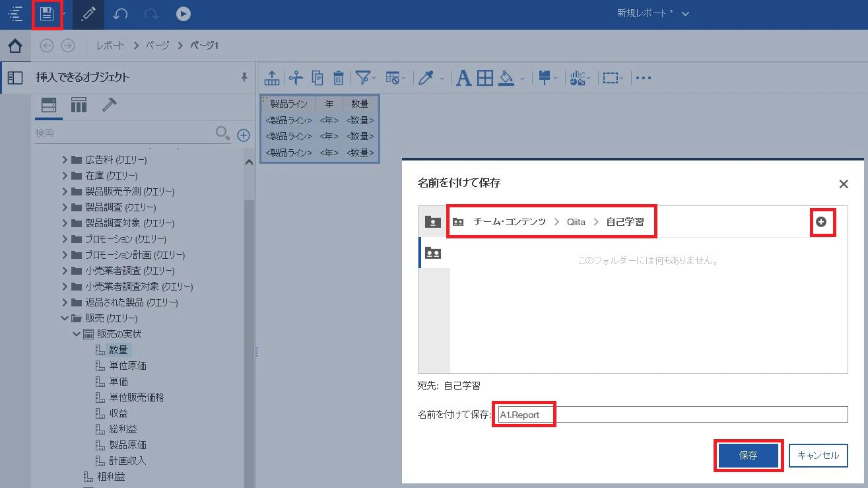Viewport: 868px width, 488px height.
Task: Expand the 広告料 (クエリー) folder
Action: (65, 160)
